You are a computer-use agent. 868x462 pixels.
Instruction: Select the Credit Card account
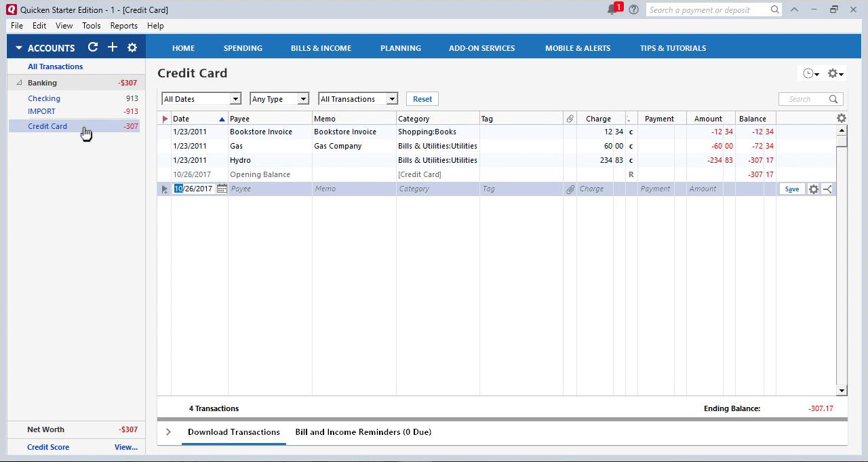pyautogui.click(x=47, y=126)
